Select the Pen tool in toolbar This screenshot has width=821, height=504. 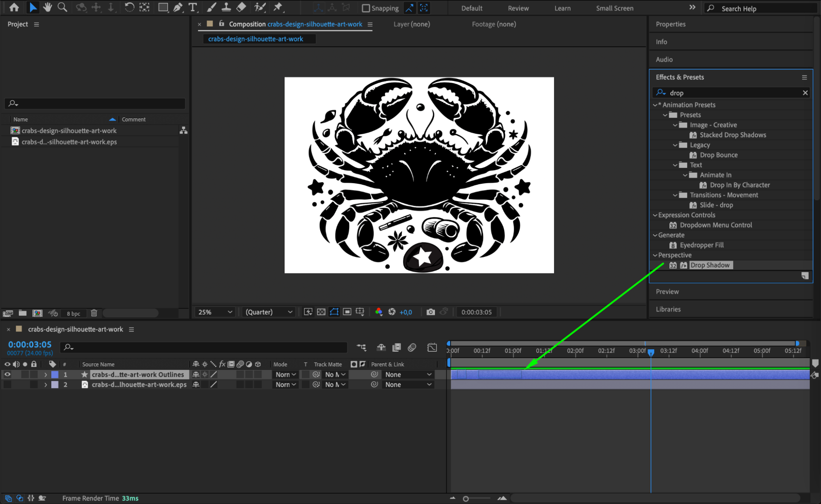click(178, 7)
